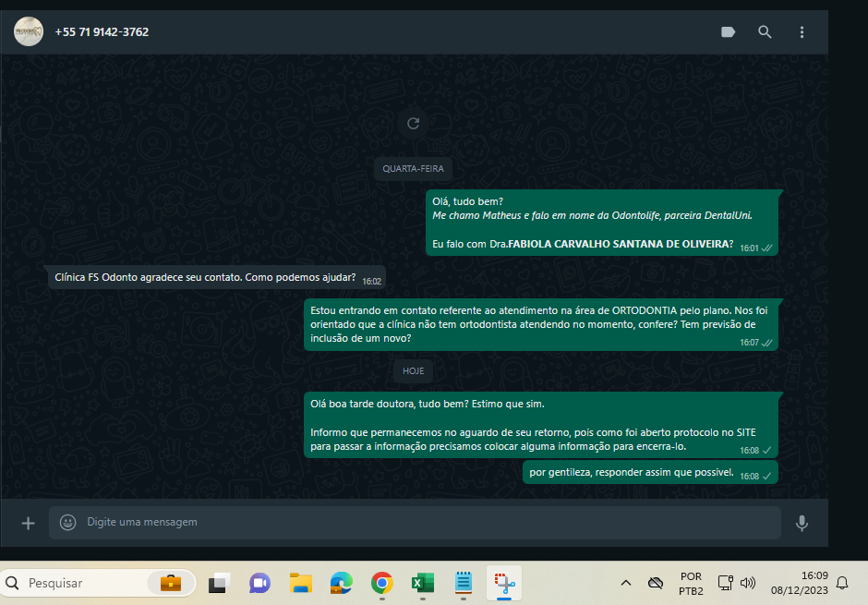Screen dimensions: 868x605
Task: Select the message 'por gentileza, responder assim que possível'
Action: [x=650, y=472]
